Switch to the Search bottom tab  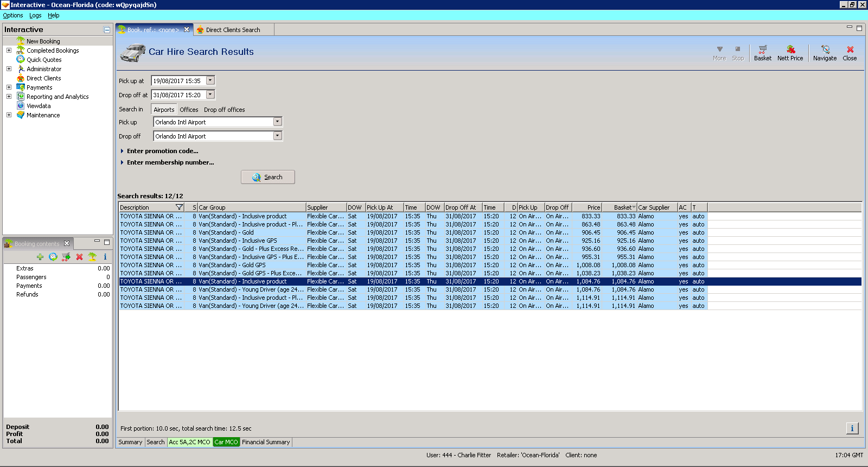156,442
